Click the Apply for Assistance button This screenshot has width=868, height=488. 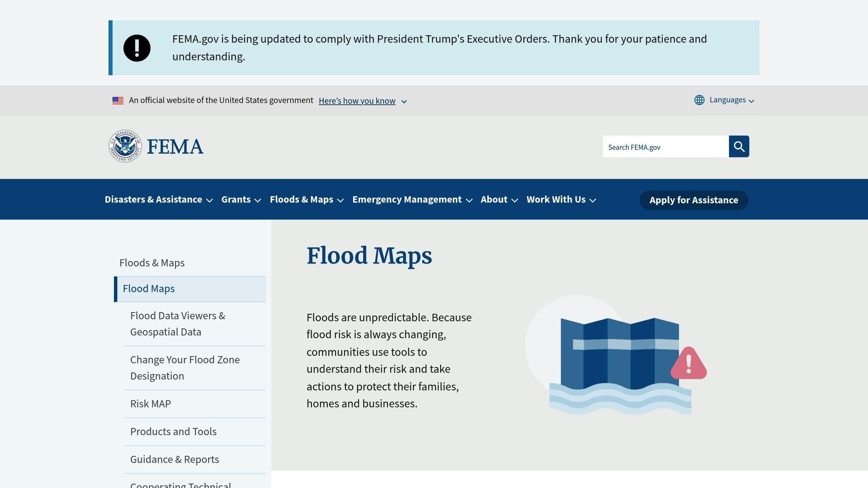693,200
